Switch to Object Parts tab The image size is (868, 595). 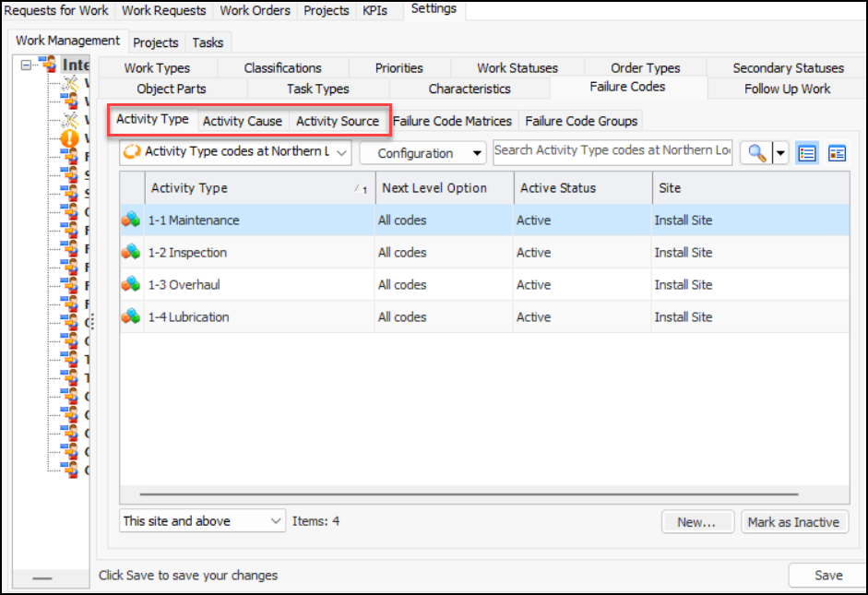click(172, 89)
